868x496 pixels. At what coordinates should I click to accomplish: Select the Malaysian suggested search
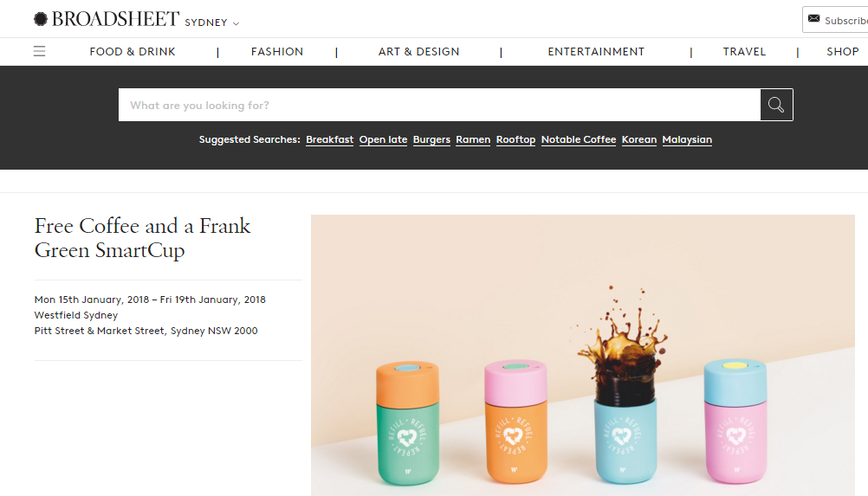687,140
